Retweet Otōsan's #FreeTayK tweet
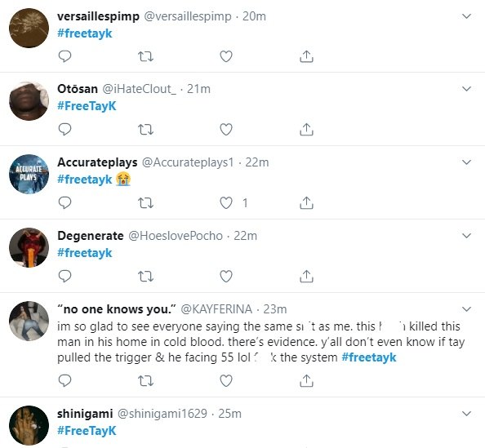Screen dimensions: 485x448 click(x=145, y=130)
